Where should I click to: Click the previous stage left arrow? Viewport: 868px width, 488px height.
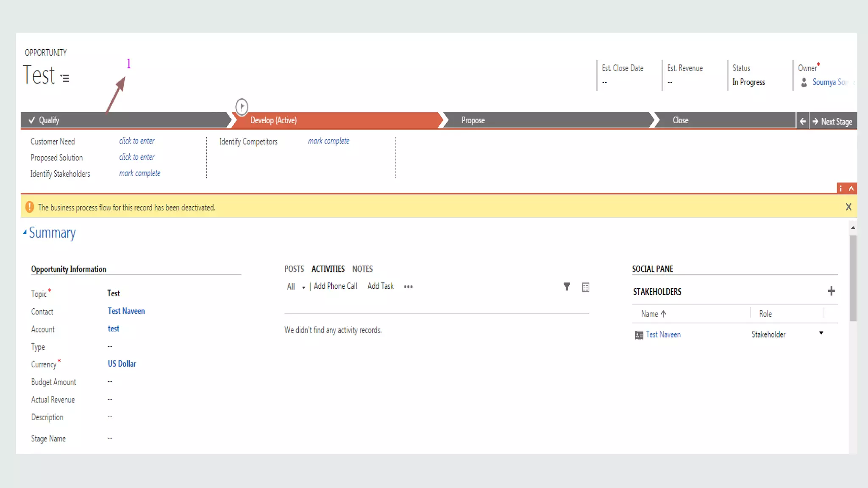pos(802,122)
